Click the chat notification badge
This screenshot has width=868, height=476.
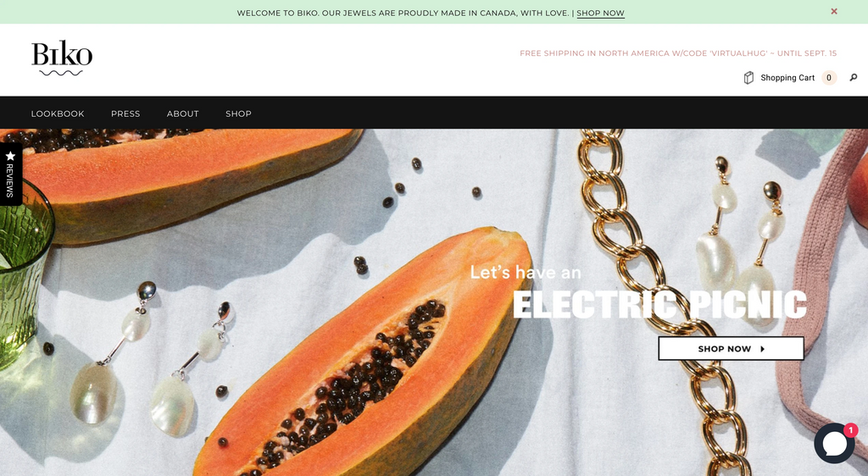[x=850, y=430]
